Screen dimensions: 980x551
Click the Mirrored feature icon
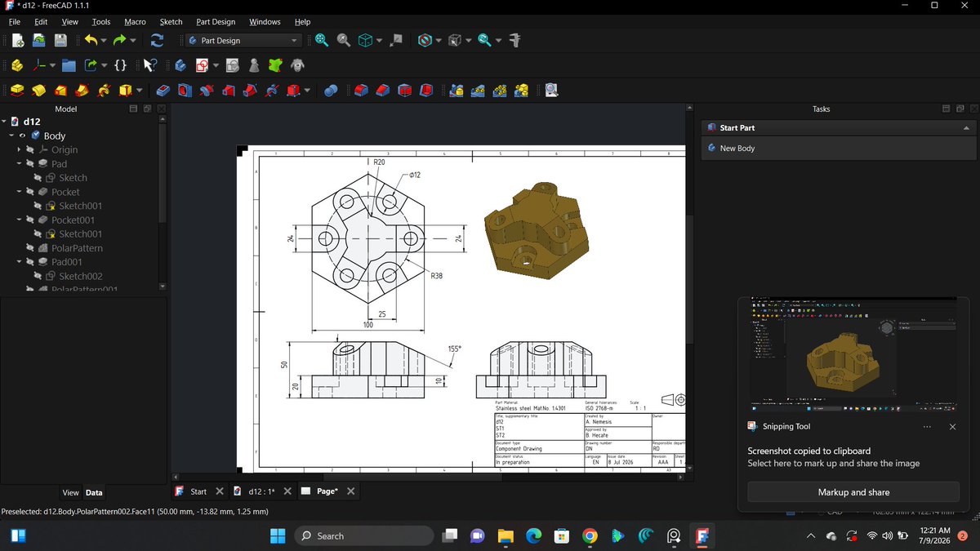pyautogui.click(x=457, y=91)
